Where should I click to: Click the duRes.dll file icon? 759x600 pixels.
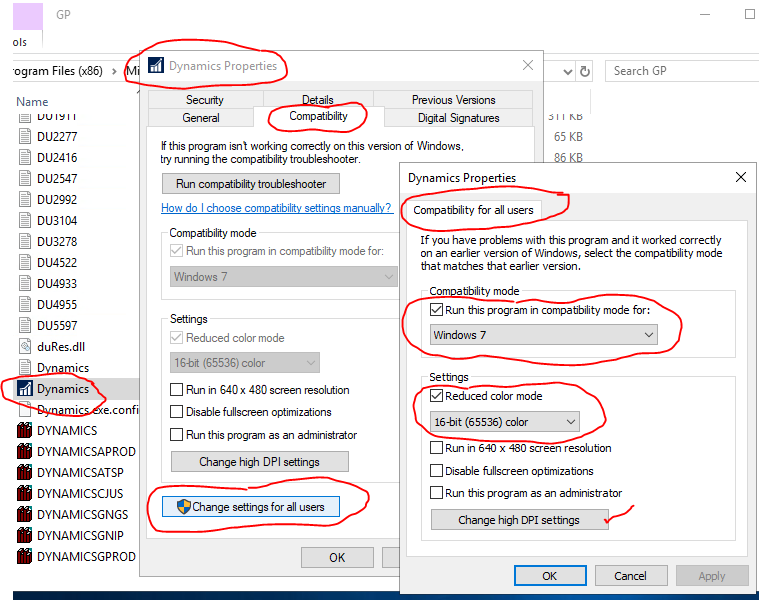point(25,346)
